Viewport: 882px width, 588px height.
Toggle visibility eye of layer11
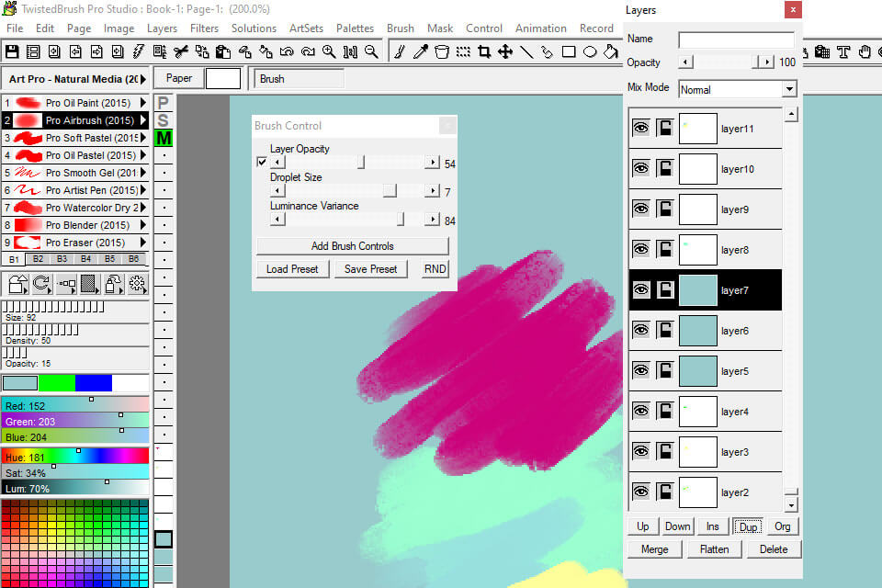point(640,128)
